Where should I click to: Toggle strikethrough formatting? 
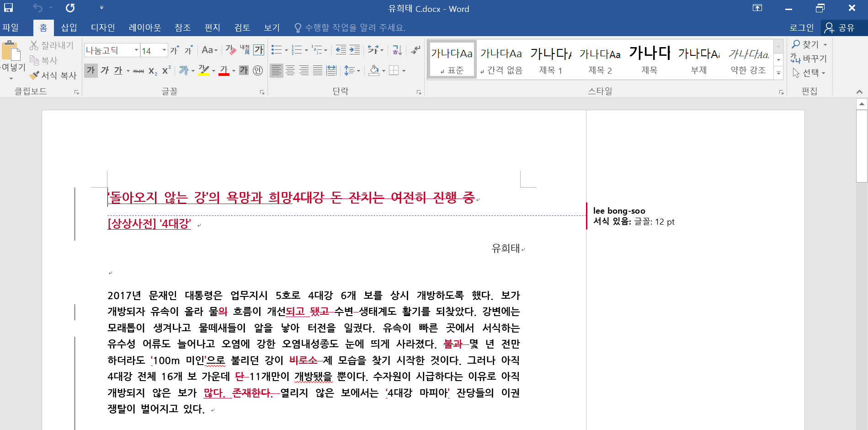point(138,70)
